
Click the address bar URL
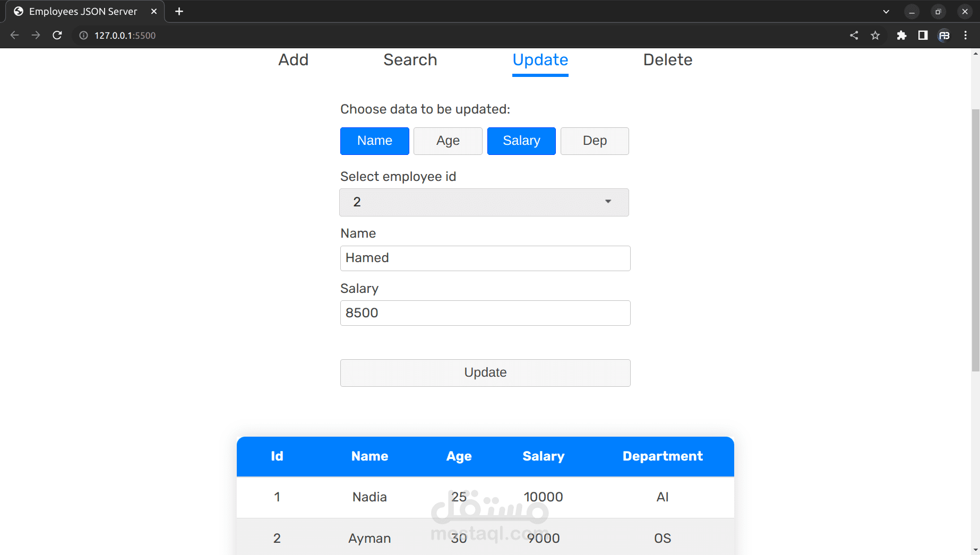pos(125,36)
